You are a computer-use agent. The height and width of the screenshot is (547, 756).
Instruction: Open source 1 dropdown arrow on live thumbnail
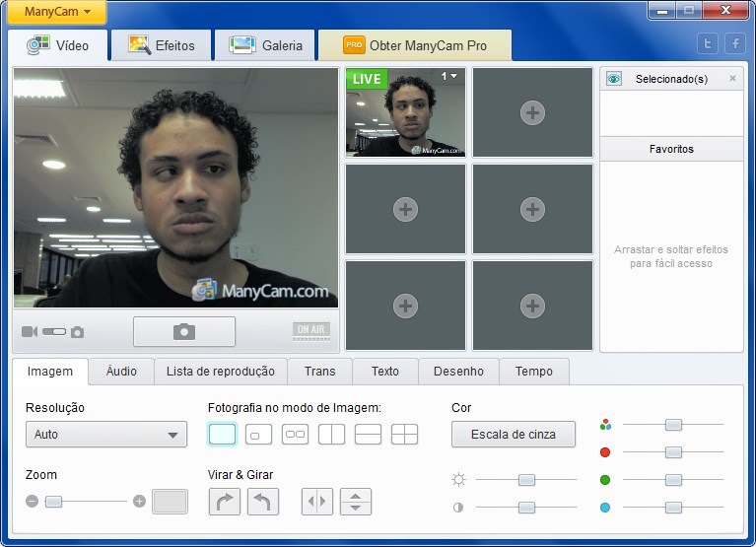click(453, 76)
